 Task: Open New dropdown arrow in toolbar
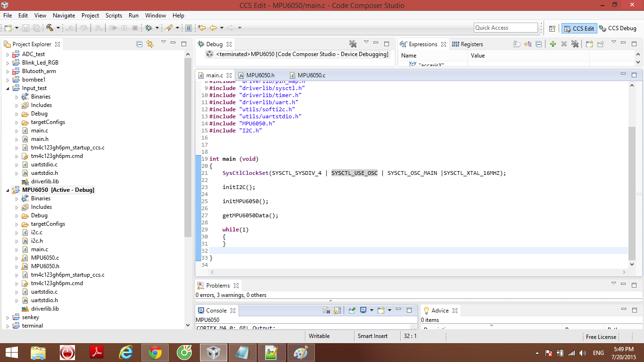tap(17, 28)
